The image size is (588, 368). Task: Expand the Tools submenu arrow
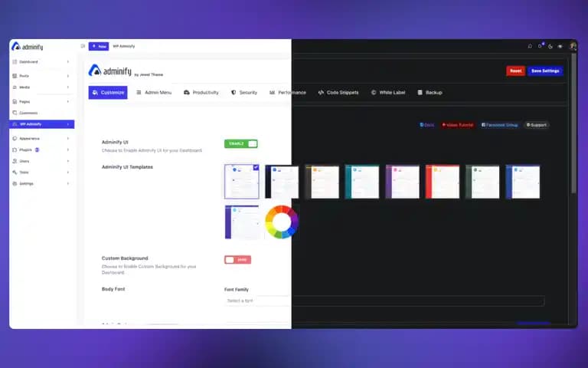click(x=68, y=172)
